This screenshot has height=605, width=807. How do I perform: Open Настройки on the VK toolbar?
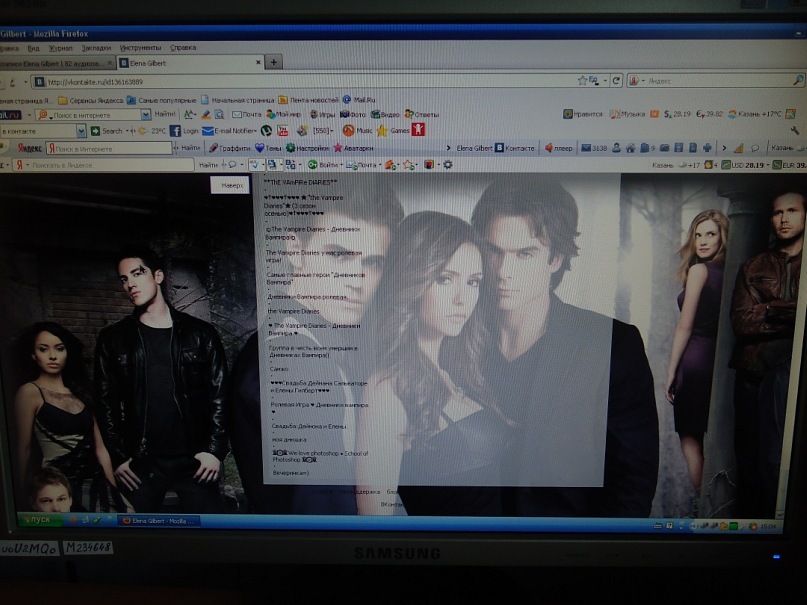pos(307,148)
